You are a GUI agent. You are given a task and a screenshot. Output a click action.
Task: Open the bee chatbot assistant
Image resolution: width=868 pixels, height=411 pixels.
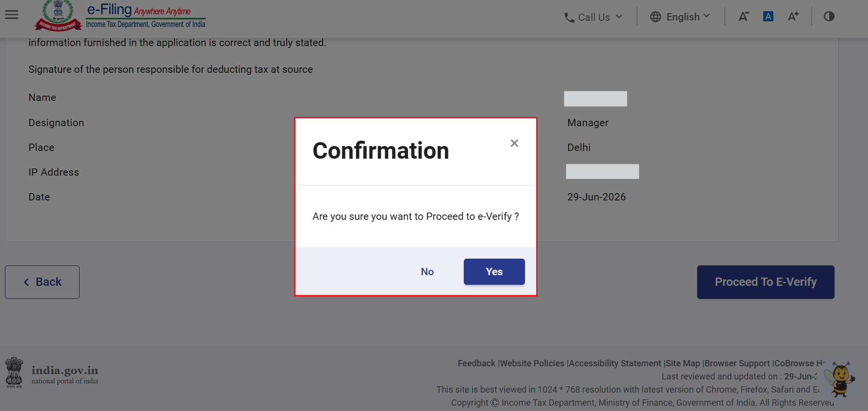click(841, 379)
